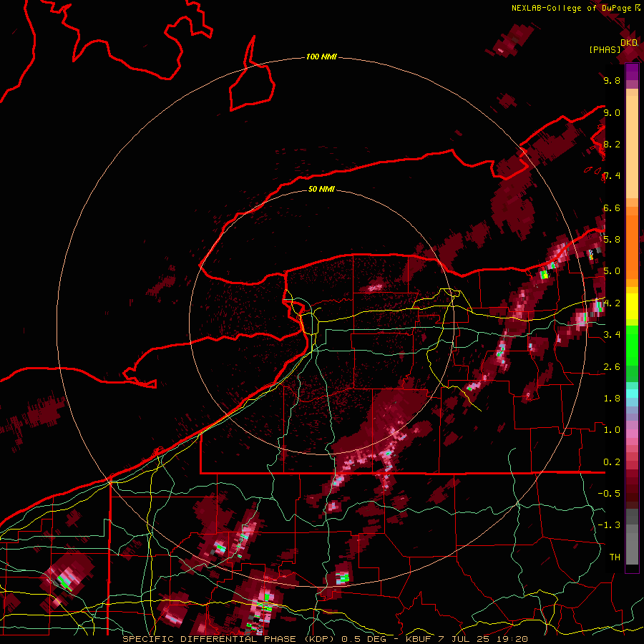Click the -1.3 color scale value

(609, 525)
